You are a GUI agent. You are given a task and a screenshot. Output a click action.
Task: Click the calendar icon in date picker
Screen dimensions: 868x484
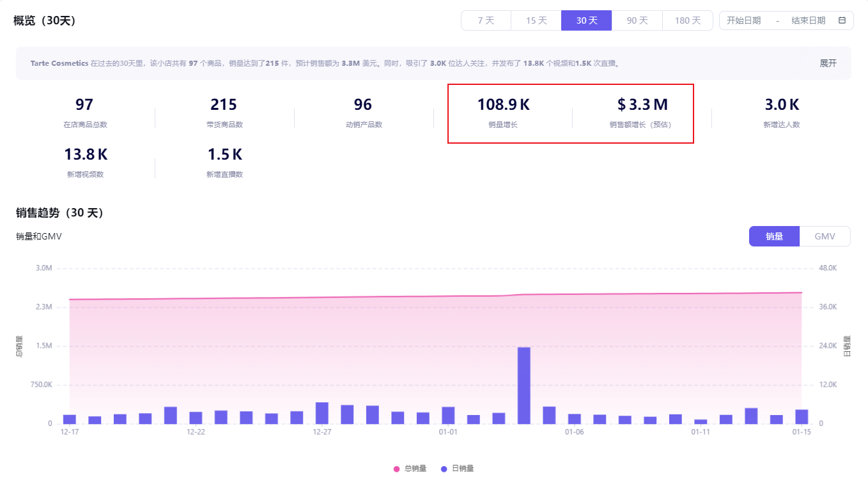(842, 20)
